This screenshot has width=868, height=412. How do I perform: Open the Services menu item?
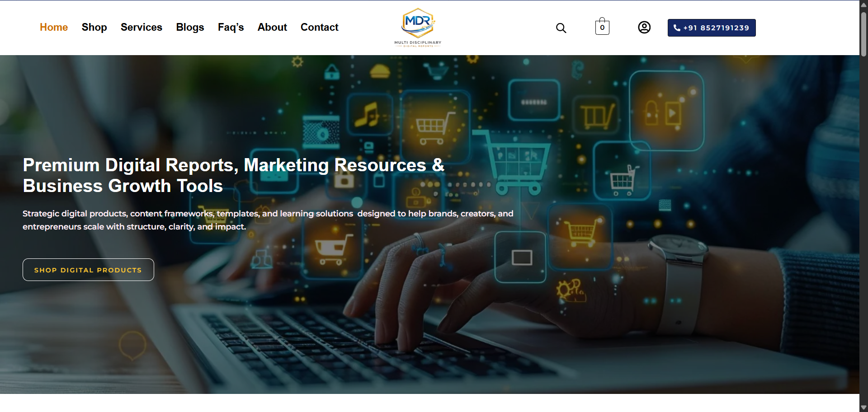(x=142, y=27)
